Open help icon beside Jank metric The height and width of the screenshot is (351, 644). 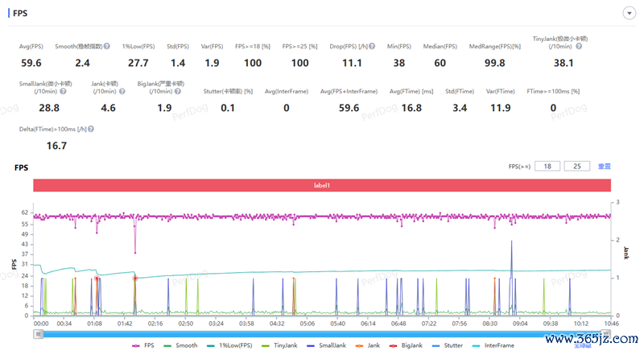[122, 91]
